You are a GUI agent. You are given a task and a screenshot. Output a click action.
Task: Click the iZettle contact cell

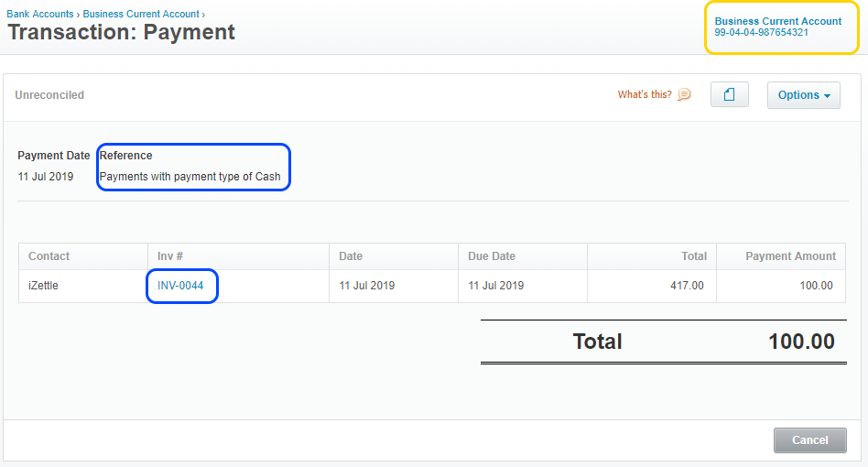pos(43,286)
